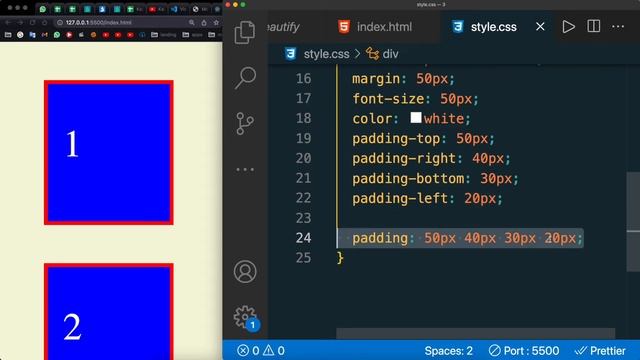
Task: Open the Source Control view
Action: (245, 124)
